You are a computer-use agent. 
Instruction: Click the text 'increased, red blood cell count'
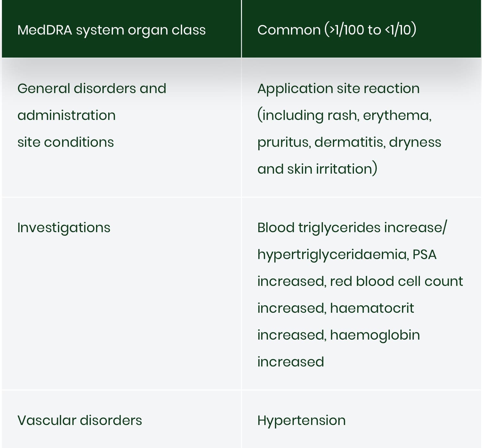360,281
